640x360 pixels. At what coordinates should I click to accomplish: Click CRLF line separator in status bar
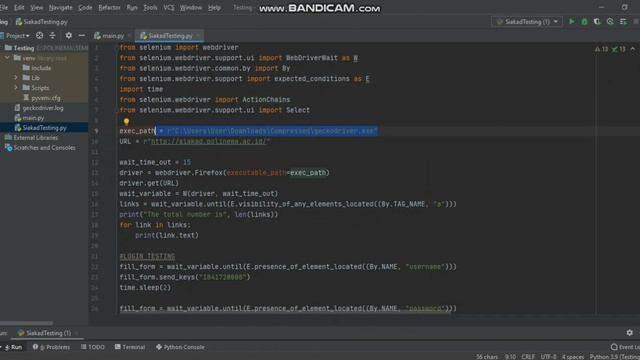tap(528, 357)
